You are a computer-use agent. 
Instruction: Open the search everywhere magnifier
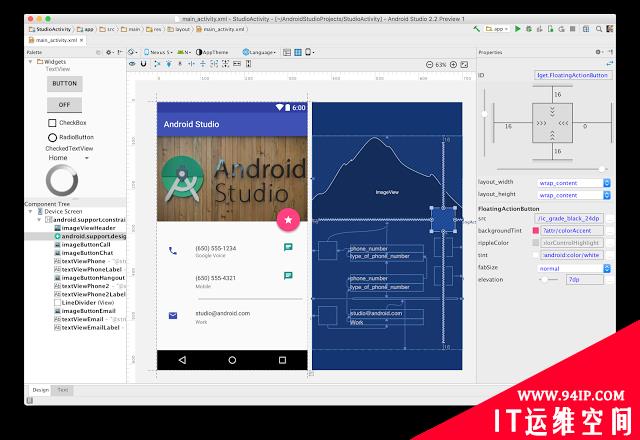pos(599,29)
